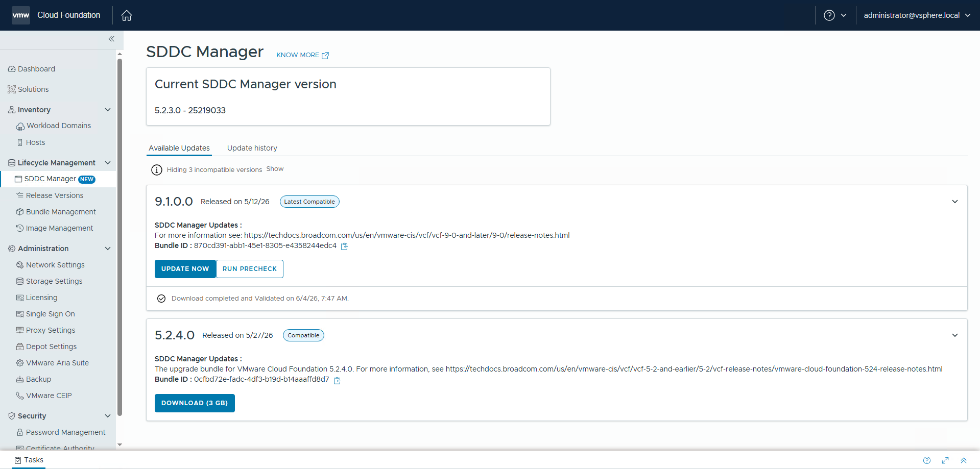Go to the home page icon
This screenshot has width=980, height=469.
[127, 15]
